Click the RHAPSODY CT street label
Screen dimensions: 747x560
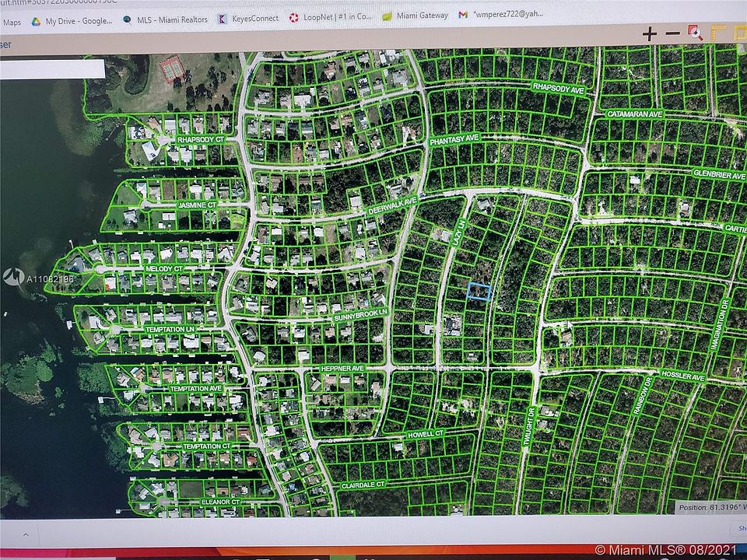(x=201, y=140)
